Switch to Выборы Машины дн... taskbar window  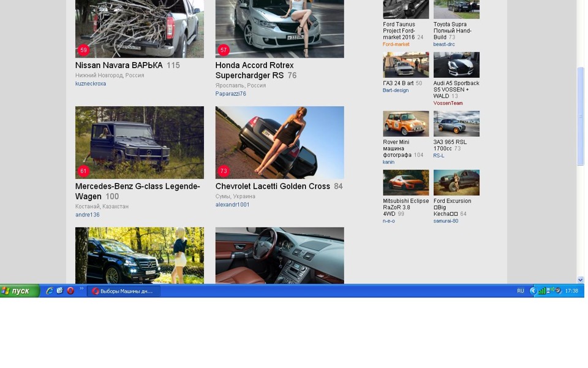pyautogui.click(x=124, y=291)
